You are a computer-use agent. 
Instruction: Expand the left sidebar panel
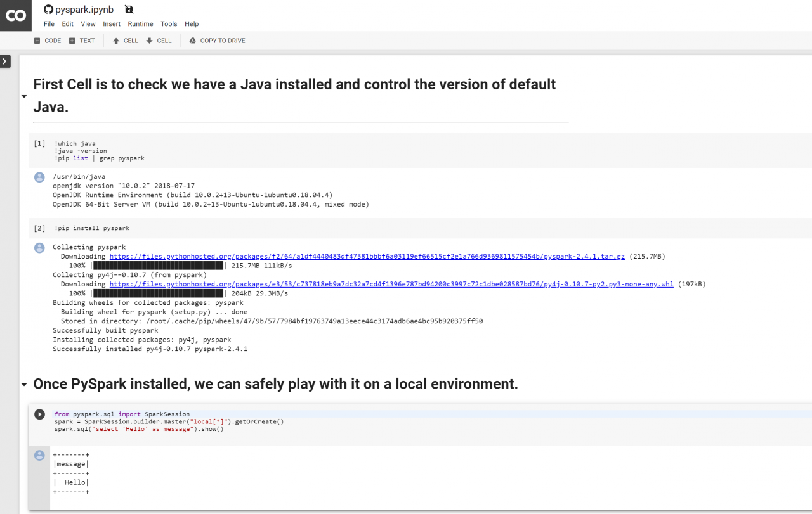click(5, 61)
